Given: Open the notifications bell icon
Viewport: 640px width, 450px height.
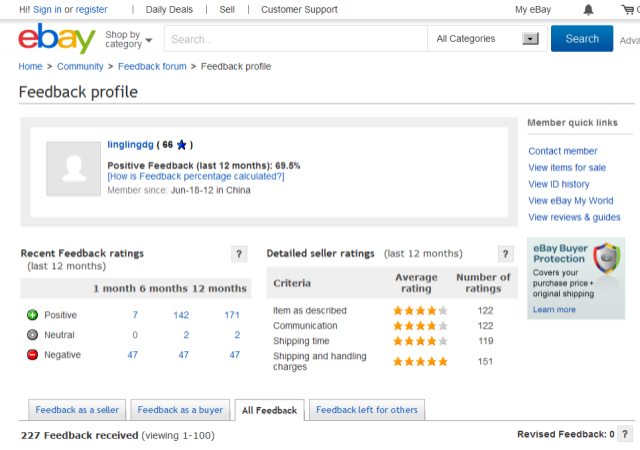Looking at the screenshot, I should click(588, 9).
